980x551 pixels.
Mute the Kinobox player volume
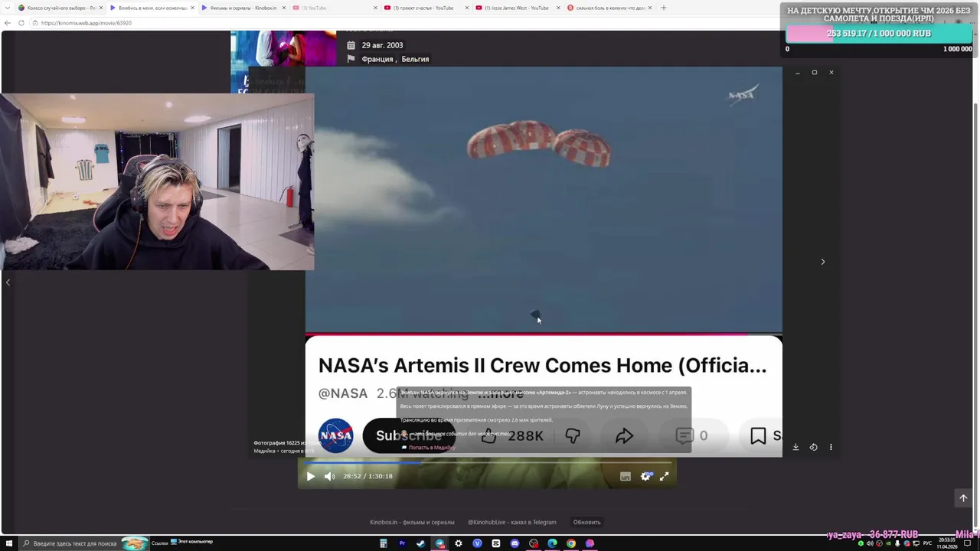[x=329, y=476]
